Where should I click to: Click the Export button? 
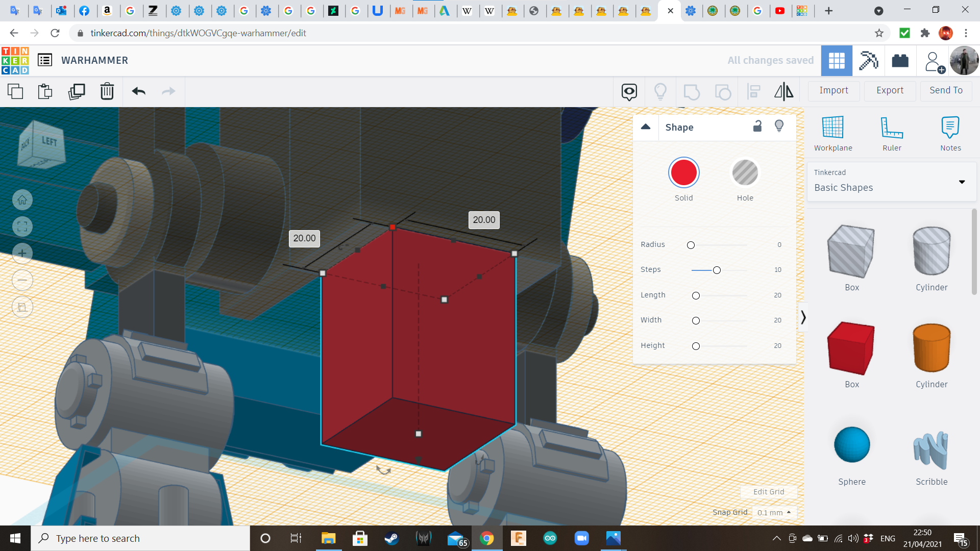(x=890, y=90)
